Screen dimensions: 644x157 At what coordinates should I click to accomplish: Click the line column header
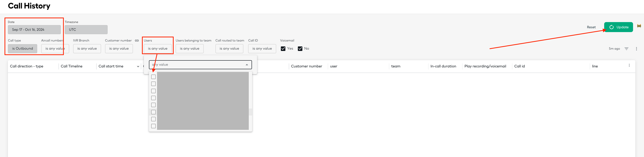pos(595,66)
